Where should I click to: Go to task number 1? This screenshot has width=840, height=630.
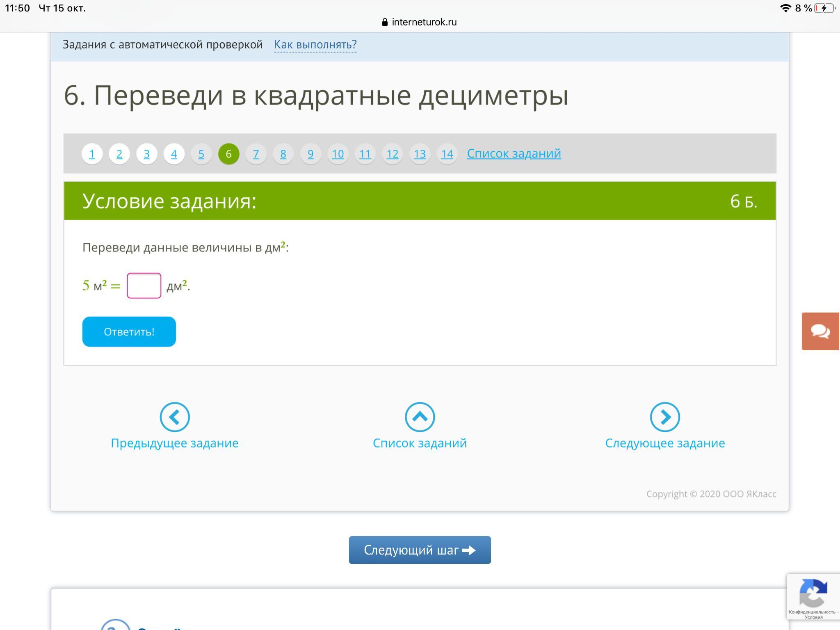(92, 154)
